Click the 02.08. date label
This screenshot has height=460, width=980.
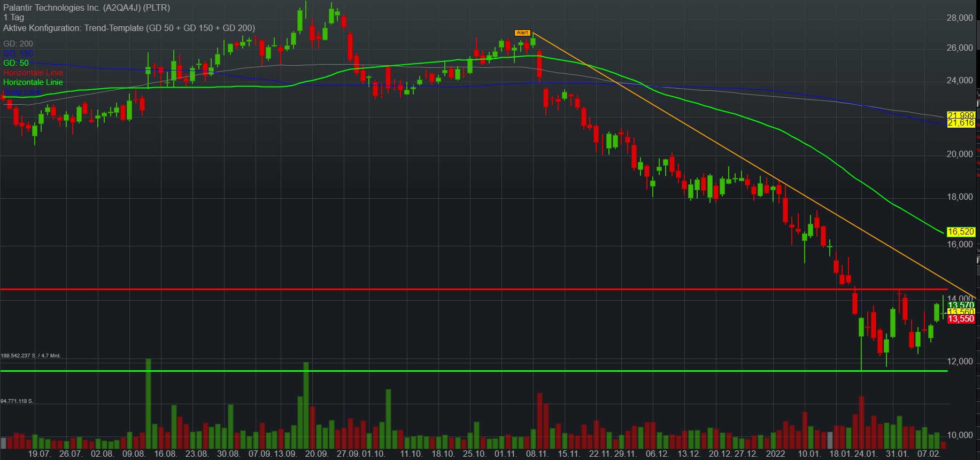tap(102, 454)
